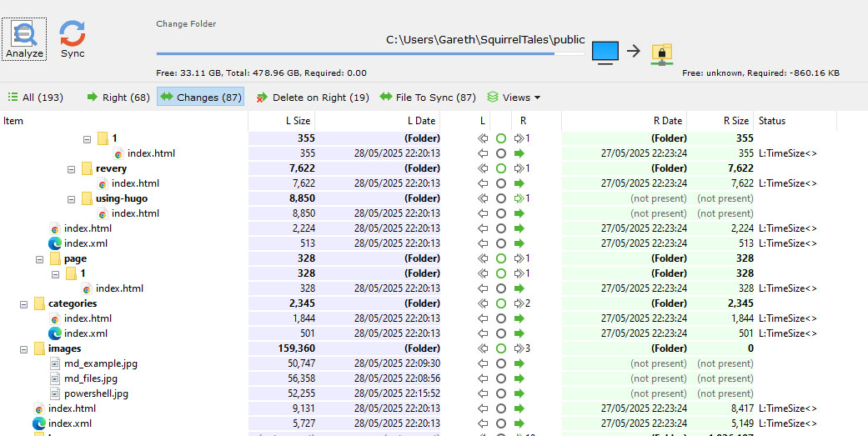Click the local computer monitor icon
The image size is (868, 436).
point(605,52)
